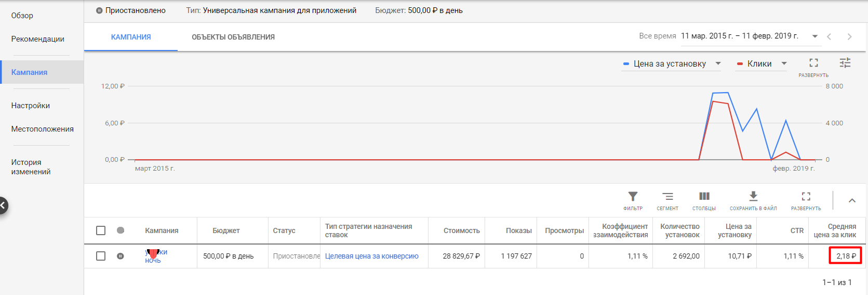Open Настройки in sidebar

[x=31, y=106]
